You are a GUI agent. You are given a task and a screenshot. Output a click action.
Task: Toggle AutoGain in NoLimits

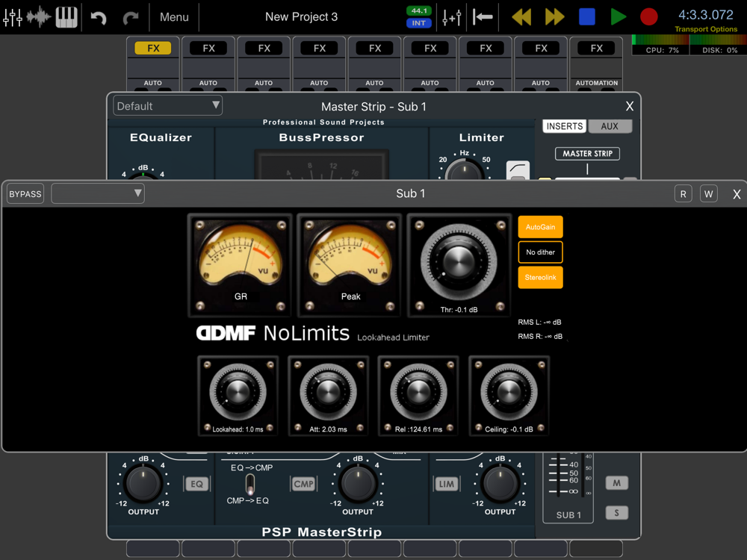(540, 227)
